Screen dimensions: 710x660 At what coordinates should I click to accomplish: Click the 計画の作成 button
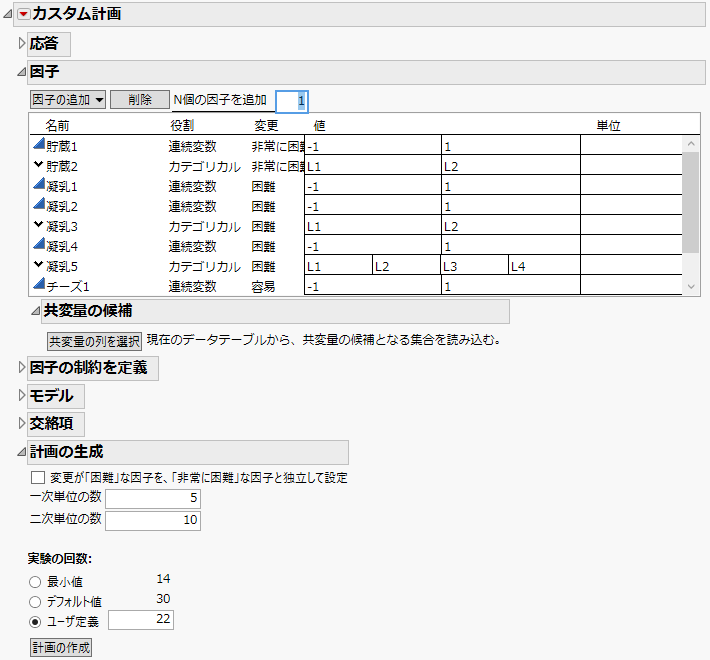tap(61, 647)
